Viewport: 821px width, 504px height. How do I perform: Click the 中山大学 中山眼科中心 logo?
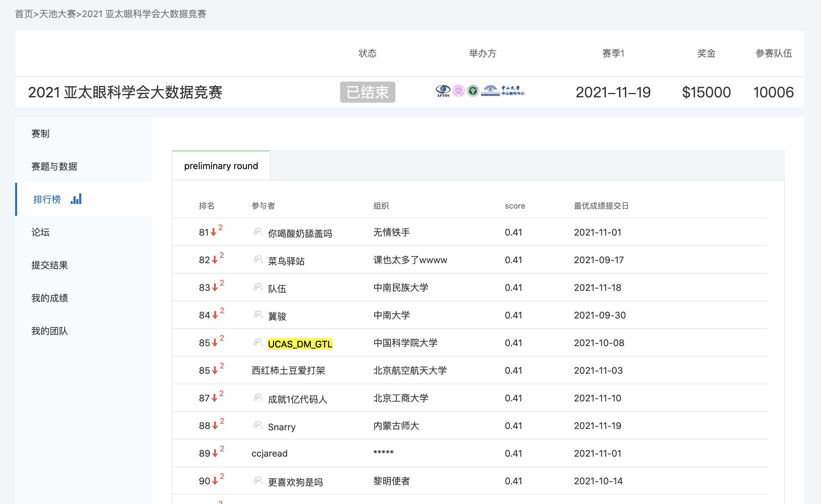click(513, 90)
